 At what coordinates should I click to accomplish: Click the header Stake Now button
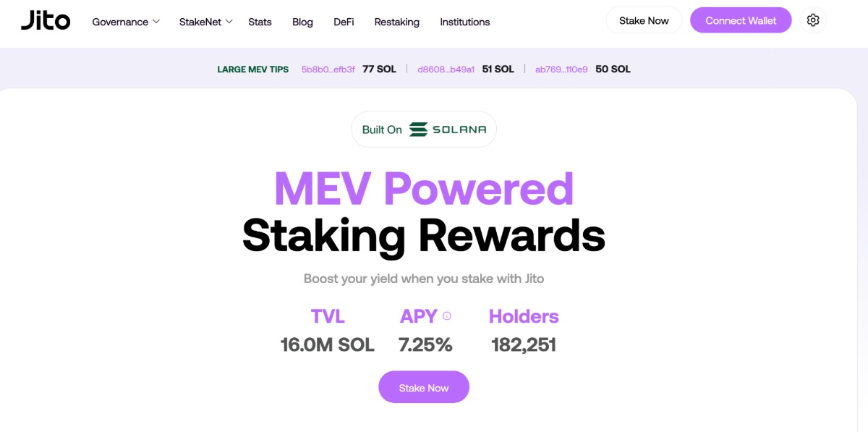point(644,20)
